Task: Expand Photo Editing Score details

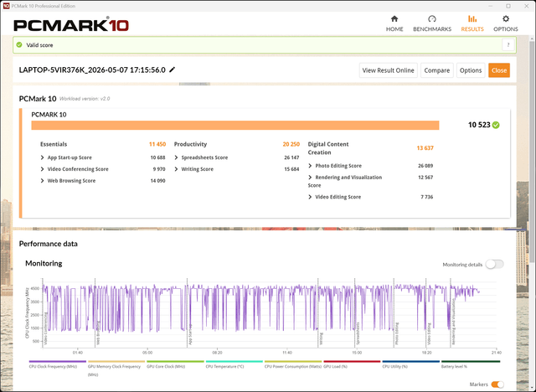Action: point(310,166)
